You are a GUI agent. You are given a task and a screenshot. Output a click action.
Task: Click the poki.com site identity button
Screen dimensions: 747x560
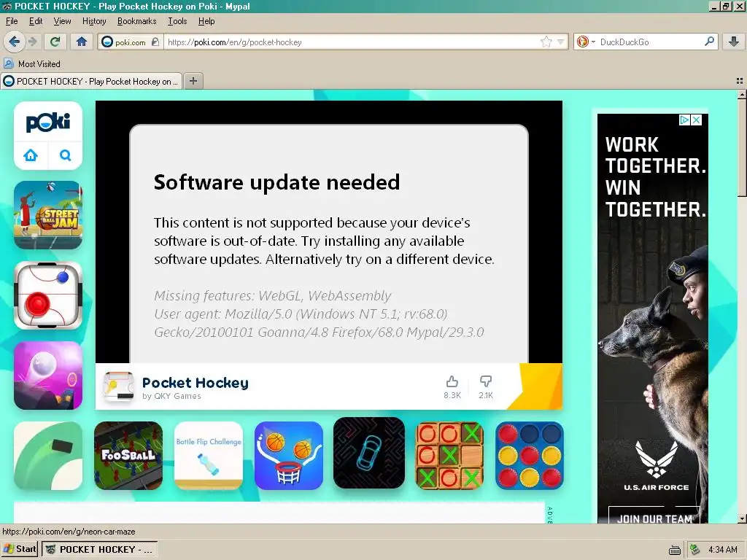click(x=131, y=42)
